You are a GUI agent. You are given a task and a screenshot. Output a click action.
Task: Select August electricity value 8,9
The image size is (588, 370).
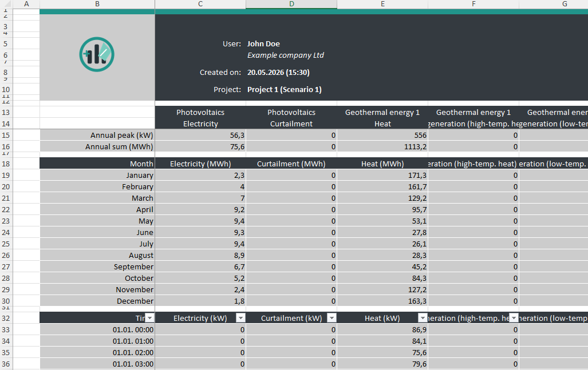click(200, 255)
